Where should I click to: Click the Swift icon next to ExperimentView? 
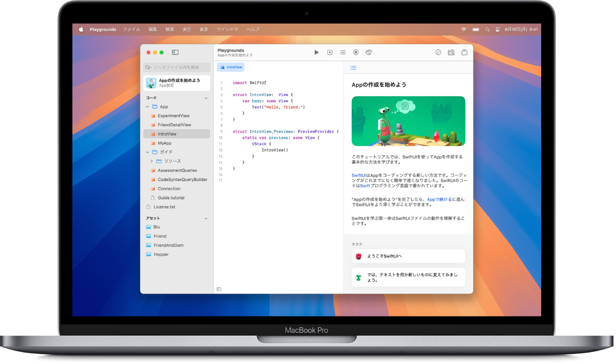(x=153, y=116)
